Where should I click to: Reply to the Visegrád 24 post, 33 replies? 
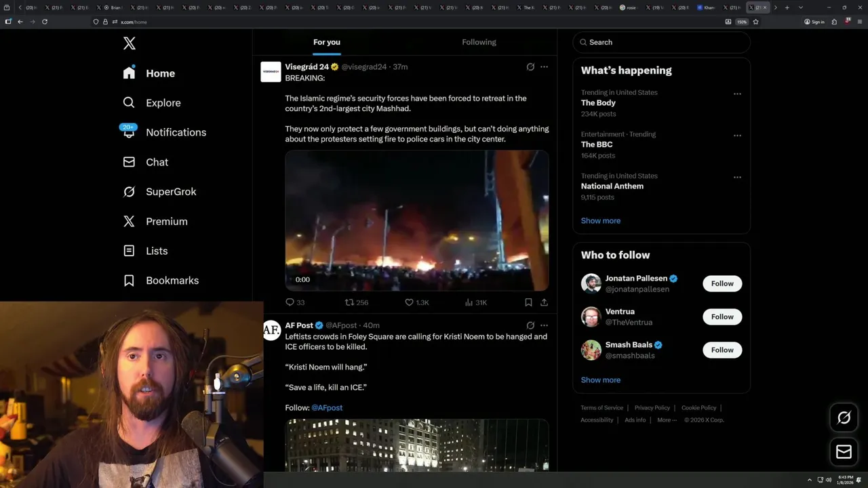pos(295,302)
